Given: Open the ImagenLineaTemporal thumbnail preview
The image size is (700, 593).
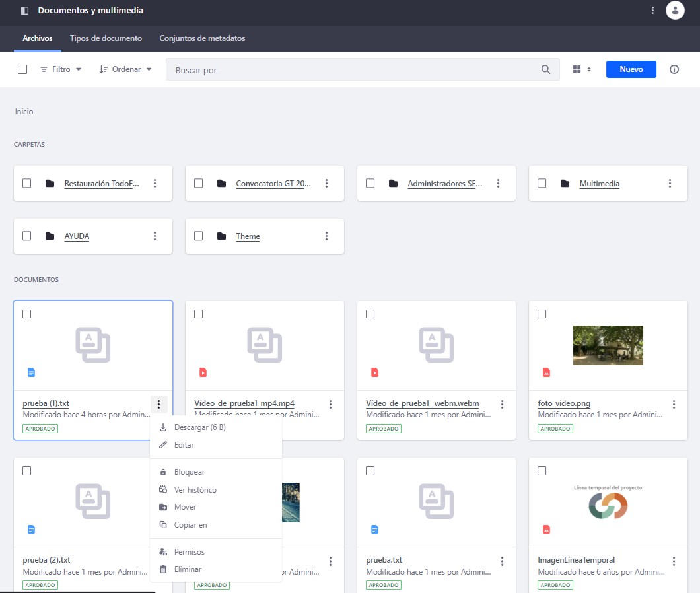Looking at the screenshot, I should (x=608, y=502).
